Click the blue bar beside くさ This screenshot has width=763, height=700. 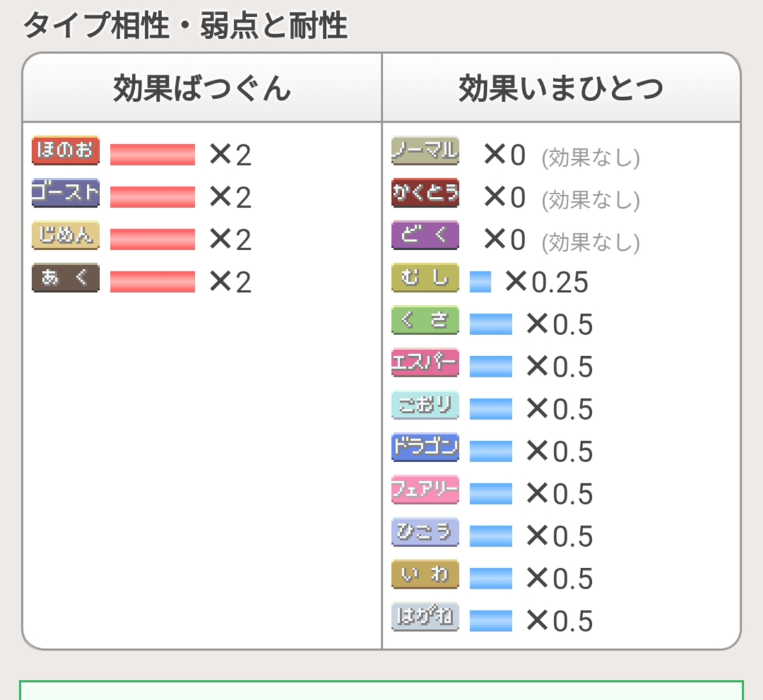490,324
